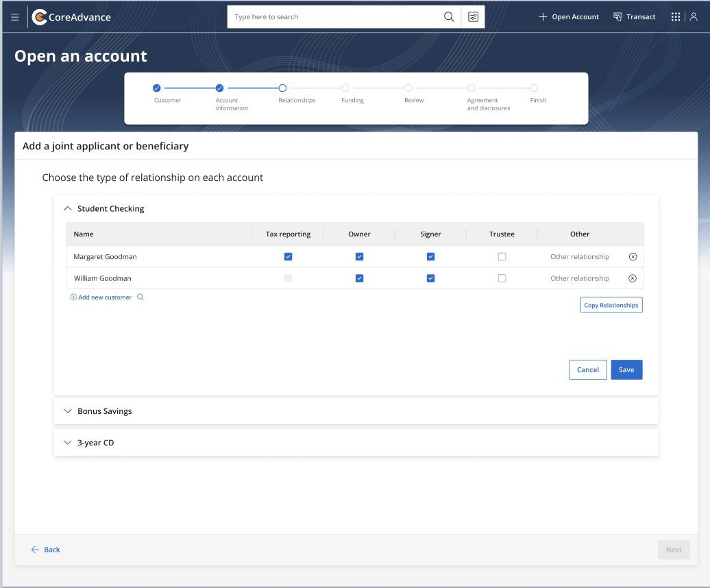Go to the Customer step circle

157,88
